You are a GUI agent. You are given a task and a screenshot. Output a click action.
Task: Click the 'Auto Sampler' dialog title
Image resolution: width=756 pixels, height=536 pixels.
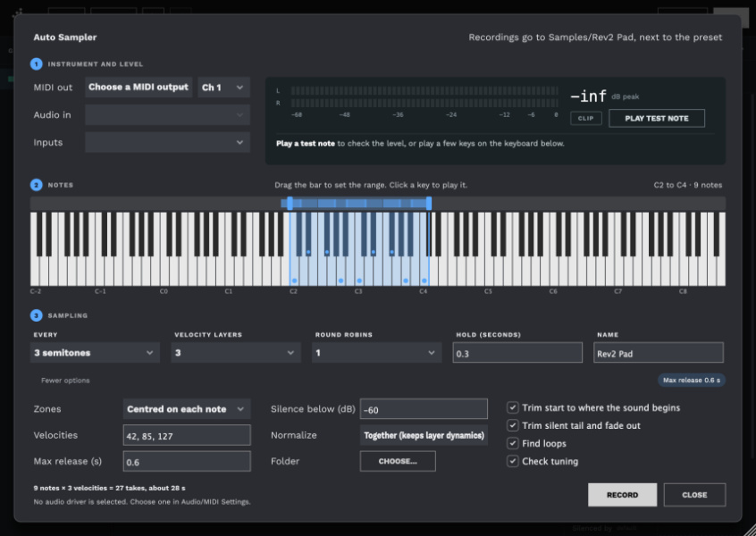point(65,38)
